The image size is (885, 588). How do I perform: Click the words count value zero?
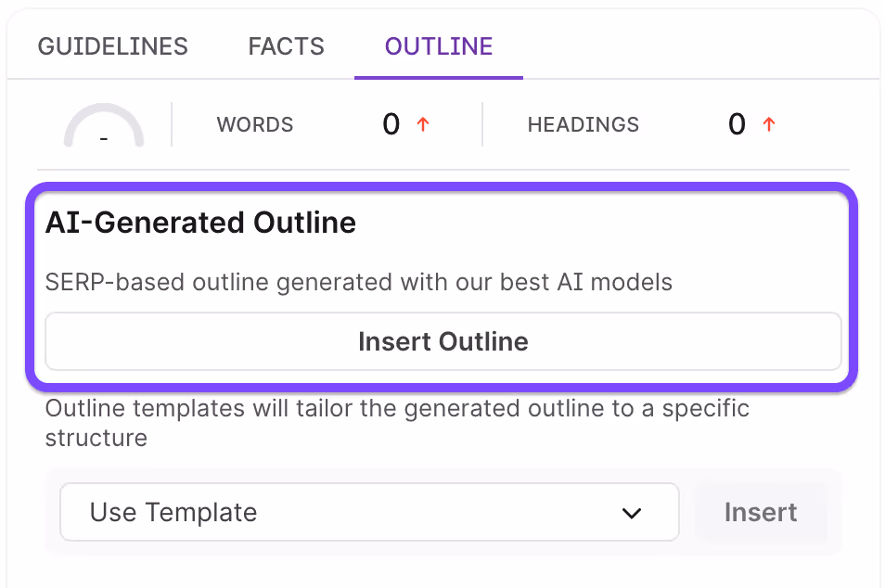391,124
